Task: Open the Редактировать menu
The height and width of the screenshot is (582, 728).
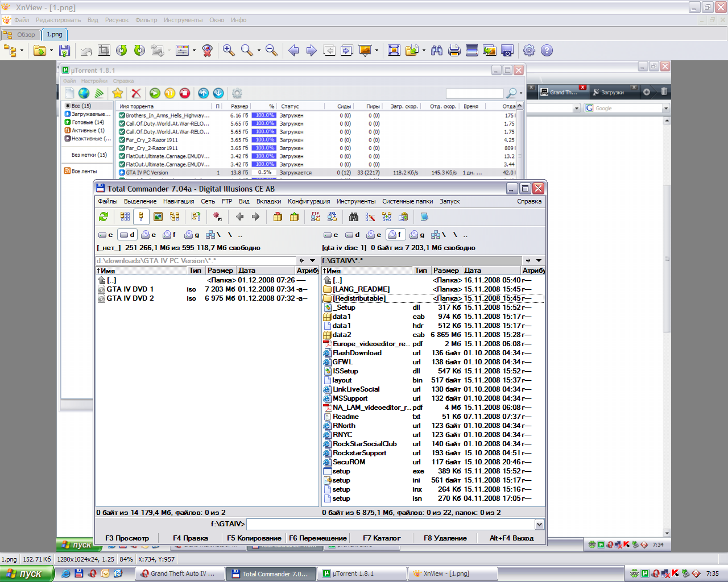Action: pyautogui.click(x=59, y=20)
